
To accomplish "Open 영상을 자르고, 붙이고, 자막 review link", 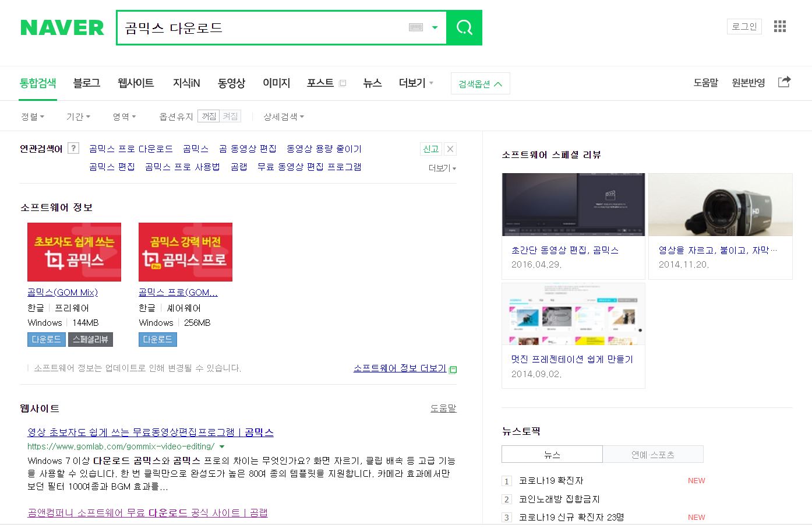I will click(718, 250).
